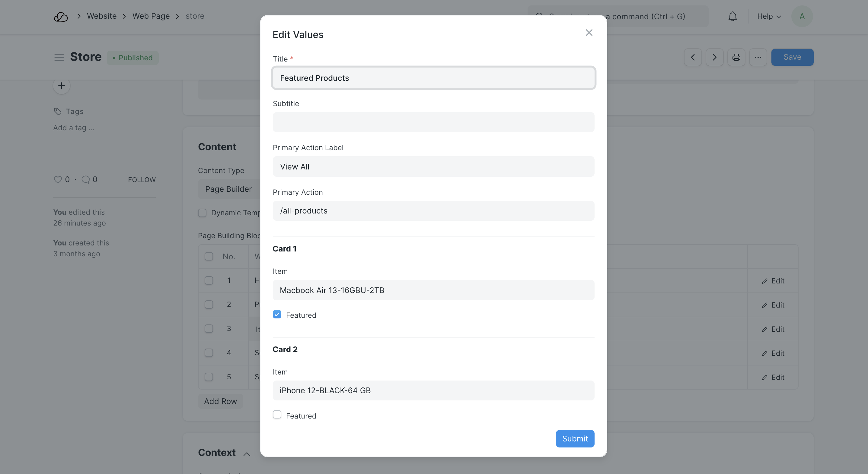Screen dimensions: 868x474
Task: Toggle the sidebar hamburger icon
Action: (59, 57)
